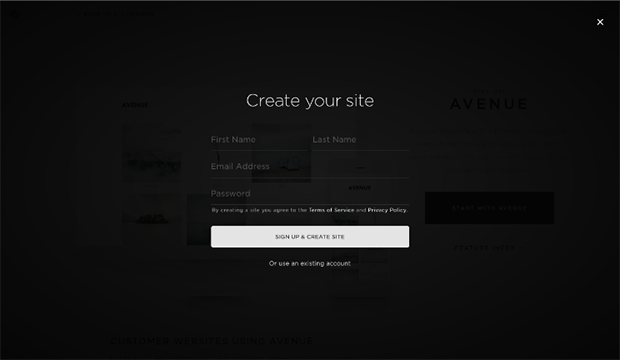Open dimmed Feature Index link
Image resolution: width=620 pixels, height=360 pixels.
pyautogui.click(x=490, y=248)
